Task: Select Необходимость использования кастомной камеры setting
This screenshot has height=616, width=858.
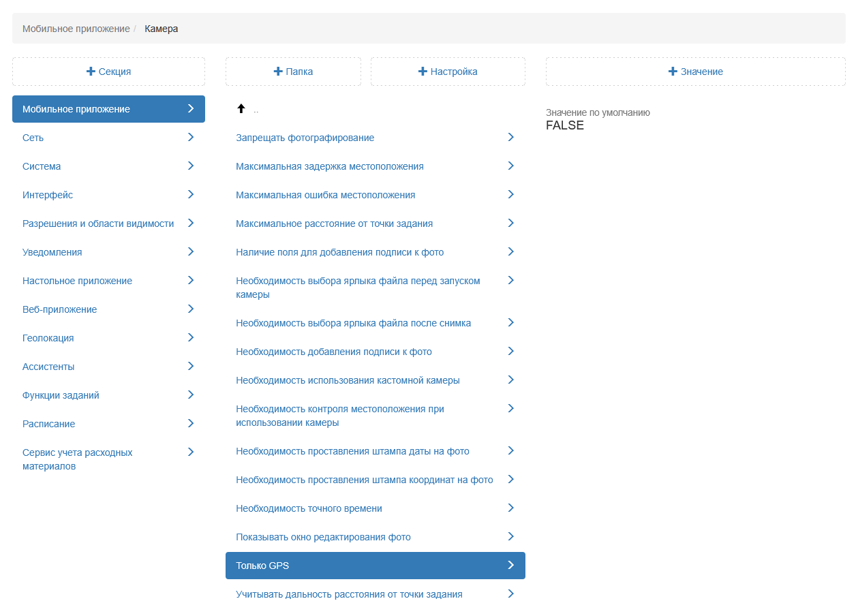Action: (348, 380)
